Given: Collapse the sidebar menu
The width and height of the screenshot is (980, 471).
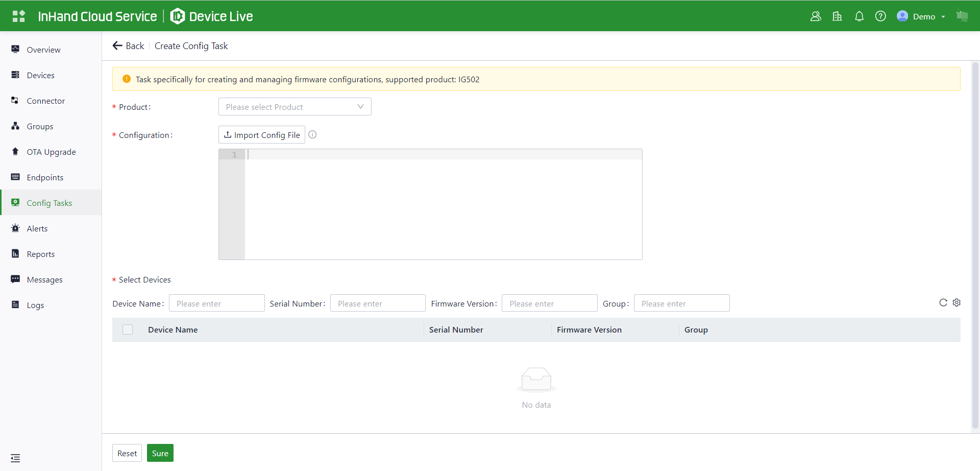Looking at the screenshot, I should pos(15,458).
